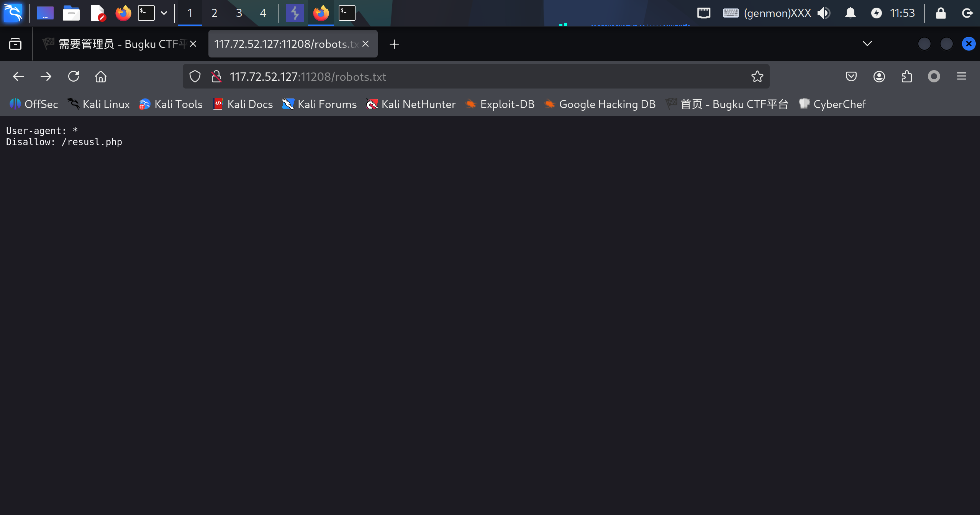The width and height of the screenshot is (980, 515).
Task: Open the Exploit-DB bookmark
Action: (x=500, y=104)
